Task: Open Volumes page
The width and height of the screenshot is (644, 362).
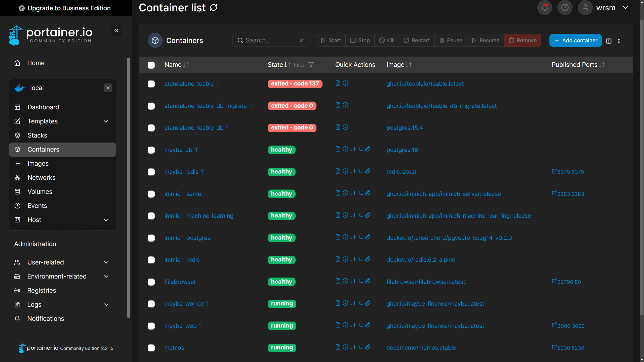Action: click(x=62, y=192)
